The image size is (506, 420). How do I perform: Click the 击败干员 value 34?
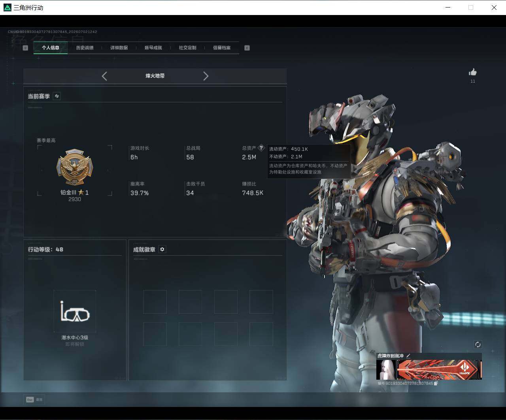pos(190,193)
